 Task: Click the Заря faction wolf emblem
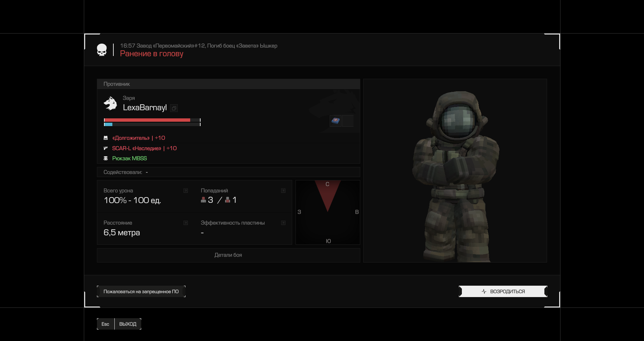click(110, 103)
